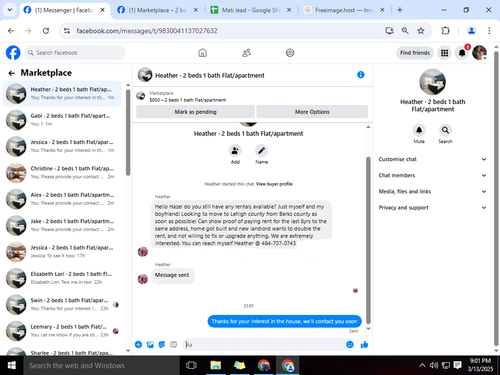Open the Groups icon in top navigation
The image size is (500, 375).
pyautogui.click(x=290, y=53)
